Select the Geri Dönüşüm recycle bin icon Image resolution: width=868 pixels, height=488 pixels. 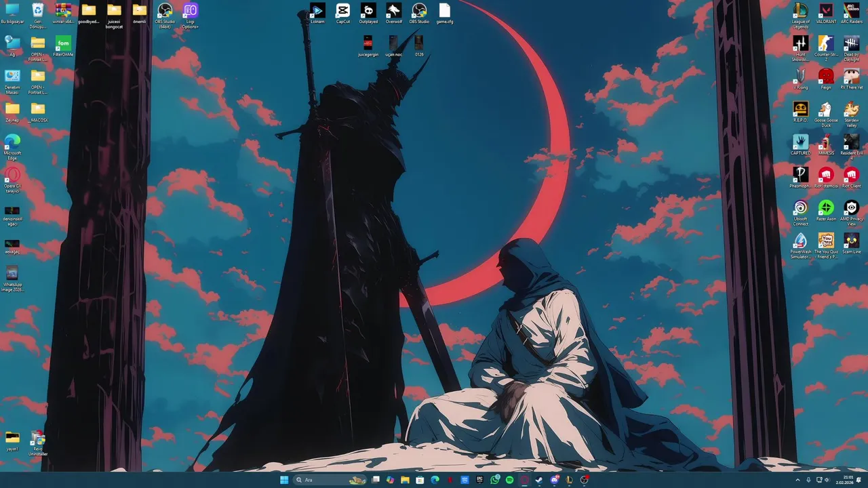(38, 16)
